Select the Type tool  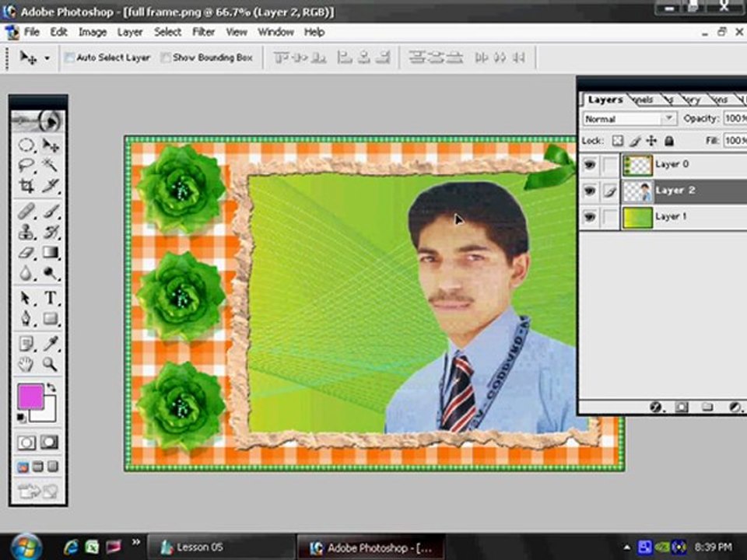tap(50, 298)
